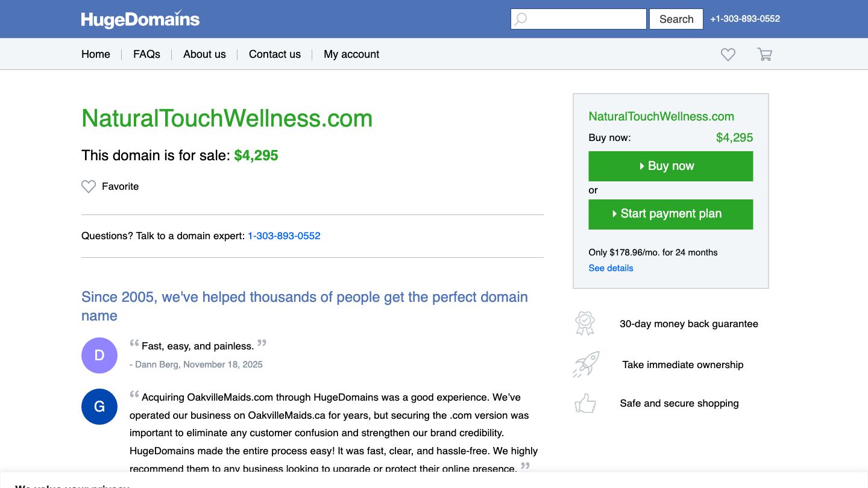Screen dimensions: 868x488
Task: Click the 30-day money back guarantee badge icon
Action: point(584,324)
